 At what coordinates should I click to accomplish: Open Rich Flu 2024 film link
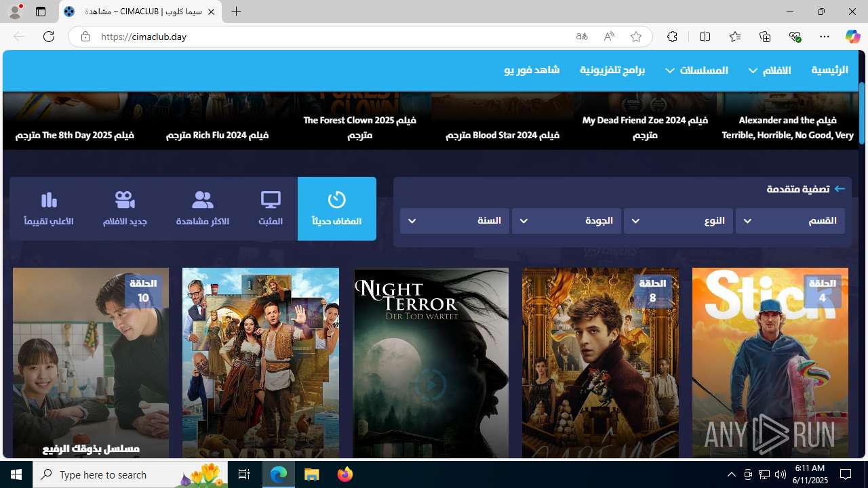(x=217, y=135)
